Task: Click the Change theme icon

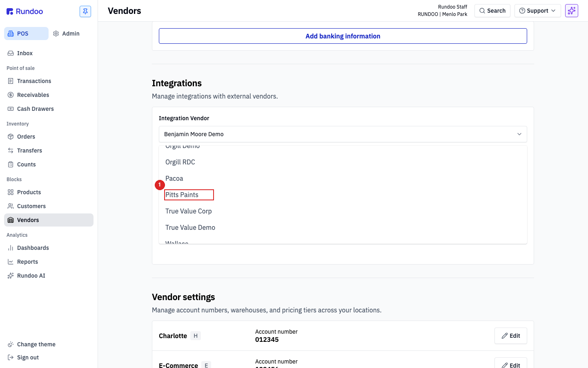Action: (x=11, y=344)
